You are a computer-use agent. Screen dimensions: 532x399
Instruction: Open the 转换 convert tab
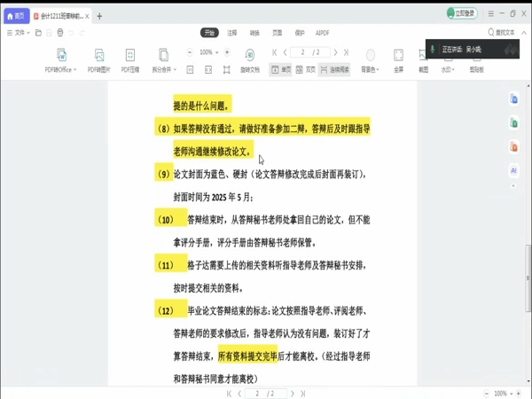point(254,33)
